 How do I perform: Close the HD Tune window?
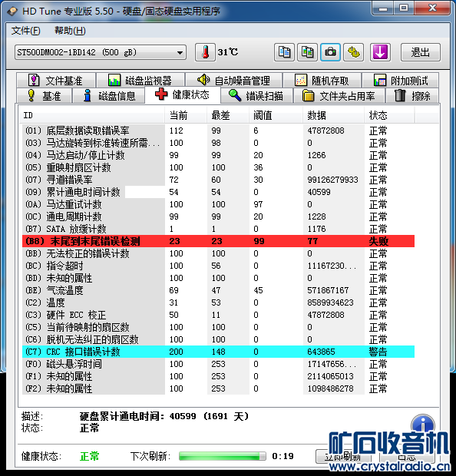[x=432, y=8]
